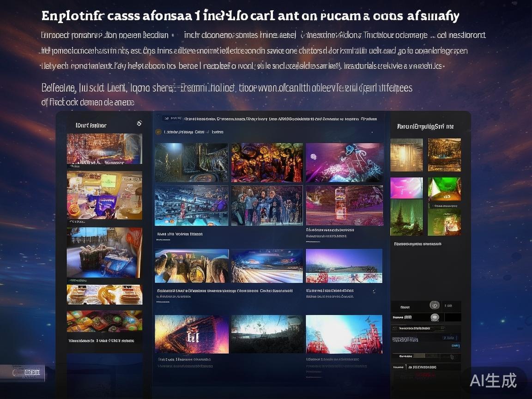Click the small blue link in the right settings panel

[x=455, y=345]
